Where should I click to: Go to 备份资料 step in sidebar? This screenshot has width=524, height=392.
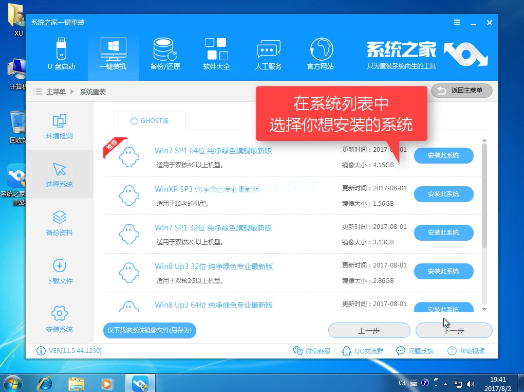coord(59,223)
